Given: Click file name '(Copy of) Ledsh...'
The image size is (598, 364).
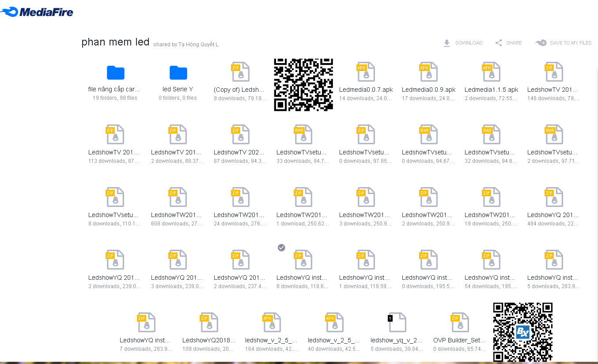Looking at the screenshot, I should 239,90.
